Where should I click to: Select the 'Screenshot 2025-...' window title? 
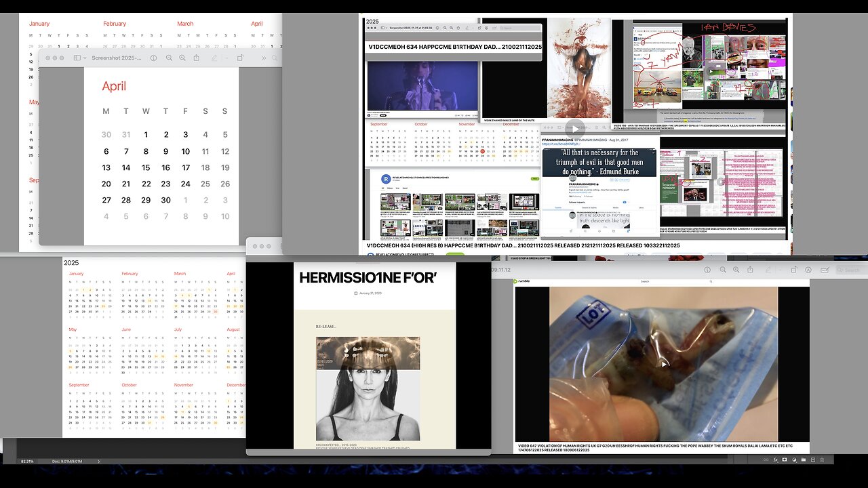click(x=117, y=58)
